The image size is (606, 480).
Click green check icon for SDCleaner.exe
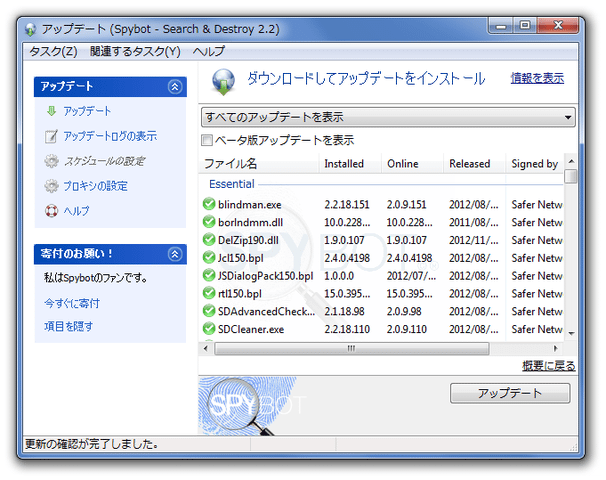coord(209,329)
